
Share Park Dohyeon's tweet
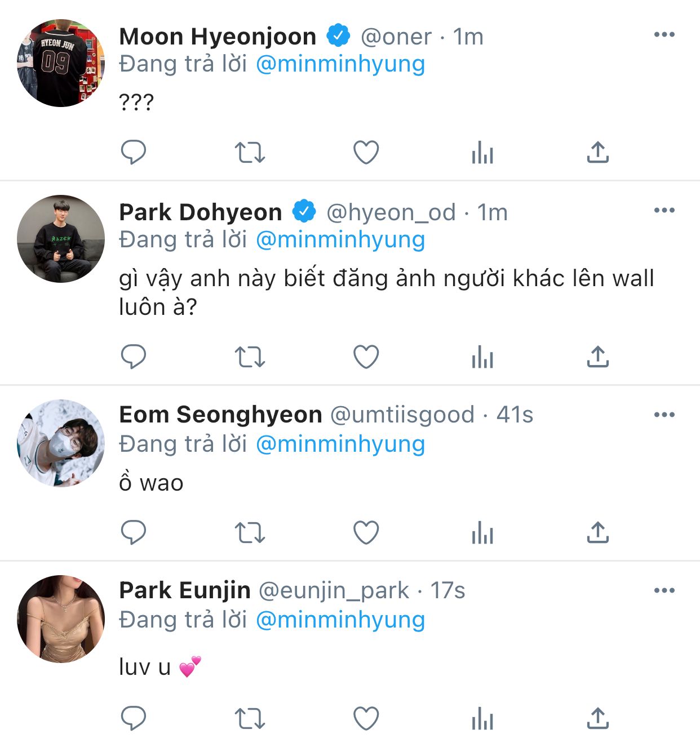click(598, 357)
